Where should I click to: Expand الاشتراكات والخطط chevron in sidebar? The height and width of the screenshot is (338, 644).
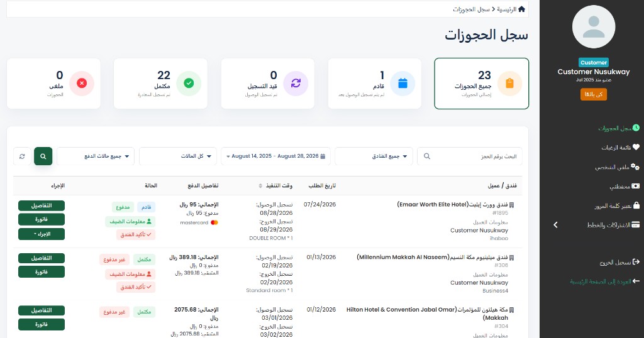[x=555, y=225]
